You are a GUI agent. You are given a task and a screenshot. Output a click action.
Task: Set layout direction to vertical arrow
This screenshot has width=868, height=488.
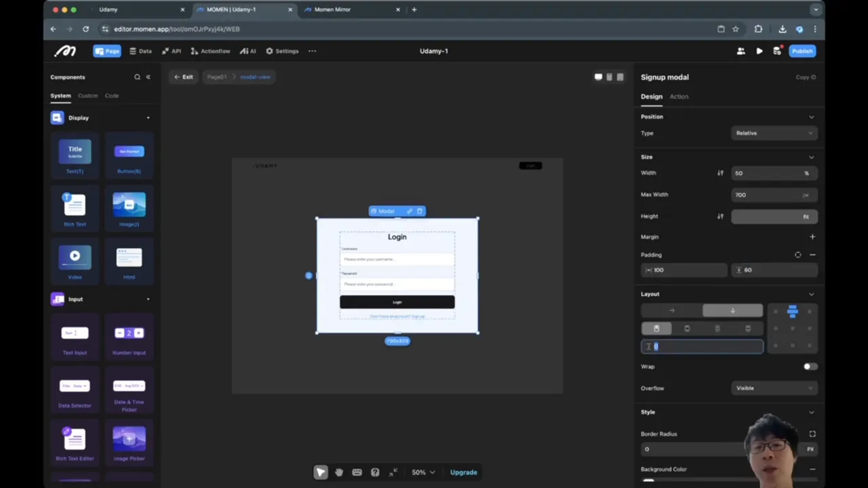click(x=732, y=310)
